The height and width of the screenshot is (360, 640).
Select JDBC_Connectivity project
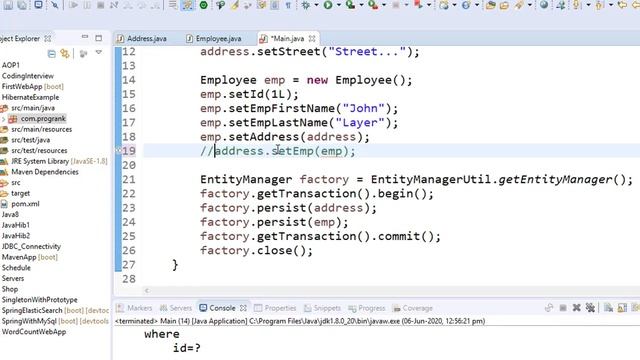point(31,246)
